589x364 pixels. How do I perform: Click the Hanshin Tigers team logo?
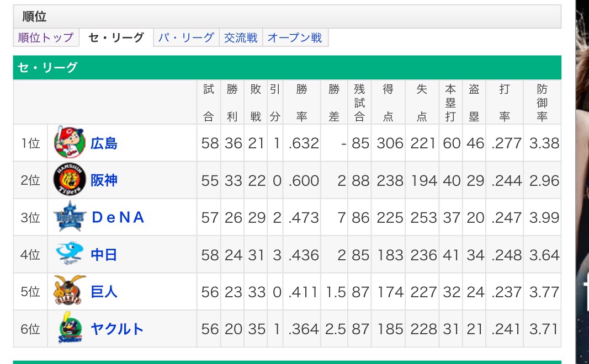point(70,180)
